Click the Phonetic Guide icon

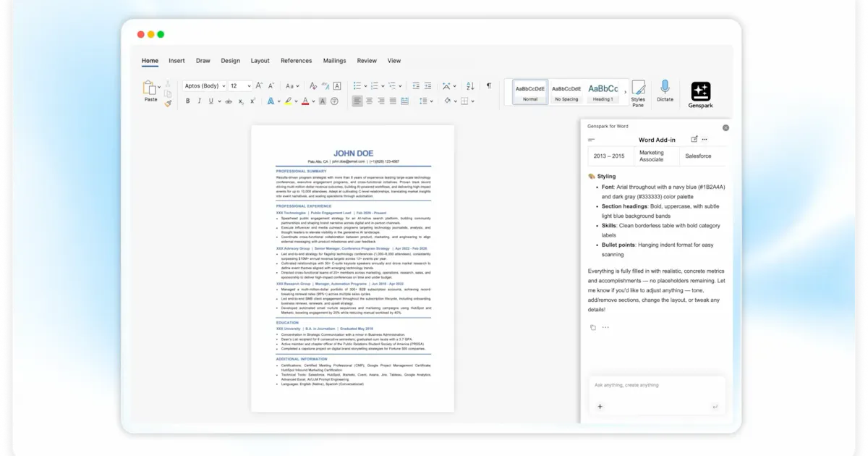(325, 85)
